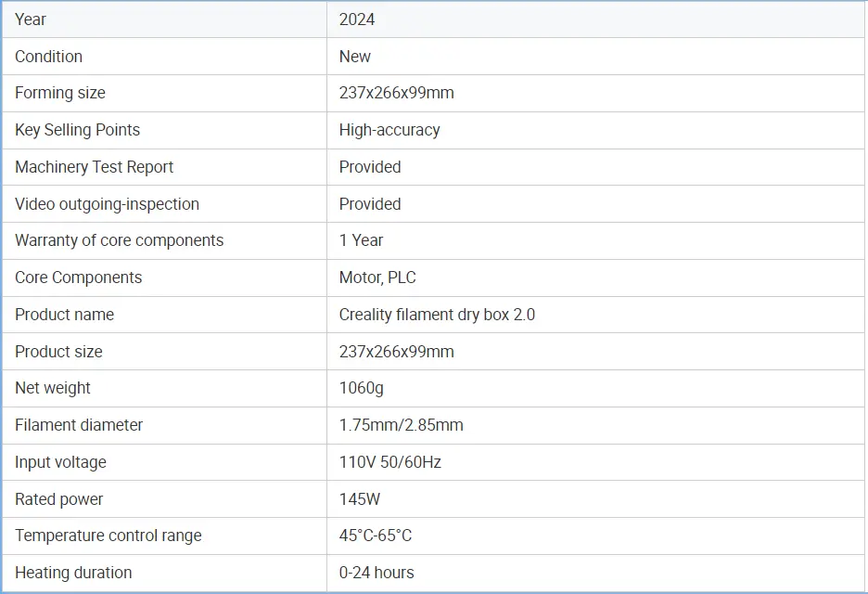Click the "Key Selling Points" label

[x=77, y=130]
